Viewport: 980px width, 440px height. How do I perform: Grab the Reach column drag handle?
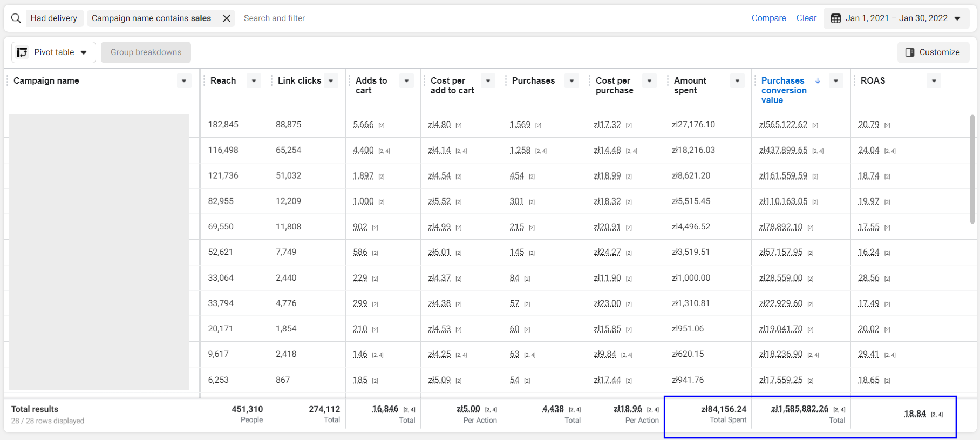[205, 81]
